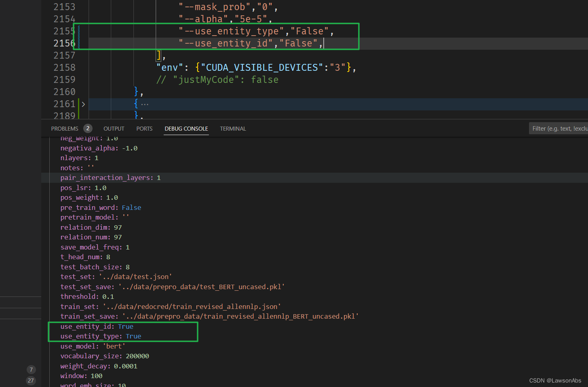The image size is (588, 387).
Task: Click line number 2158 in the gutter
Action: click(x=64, y=68)
